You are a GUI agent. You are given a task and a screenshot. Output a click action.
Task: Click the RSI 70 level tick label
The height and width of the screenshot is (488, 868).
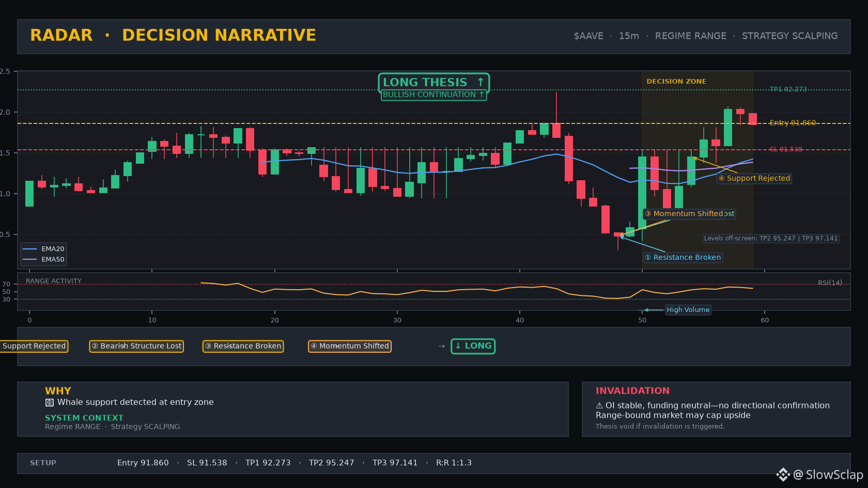pos(6,285)
